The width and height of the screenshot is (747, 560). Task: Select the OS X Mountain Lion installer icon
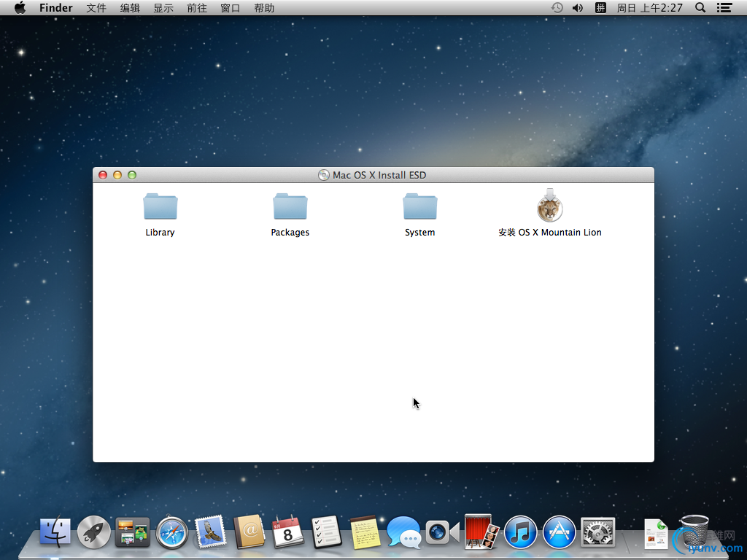[550, 205]
